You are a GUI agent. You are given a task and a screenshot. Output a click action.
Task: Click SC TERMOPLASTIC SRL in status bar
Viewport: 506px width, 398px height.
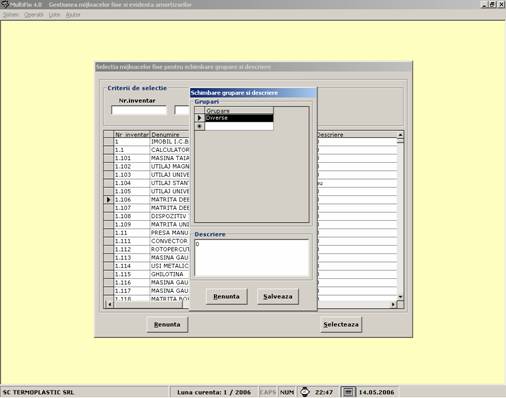pos(38,392)
